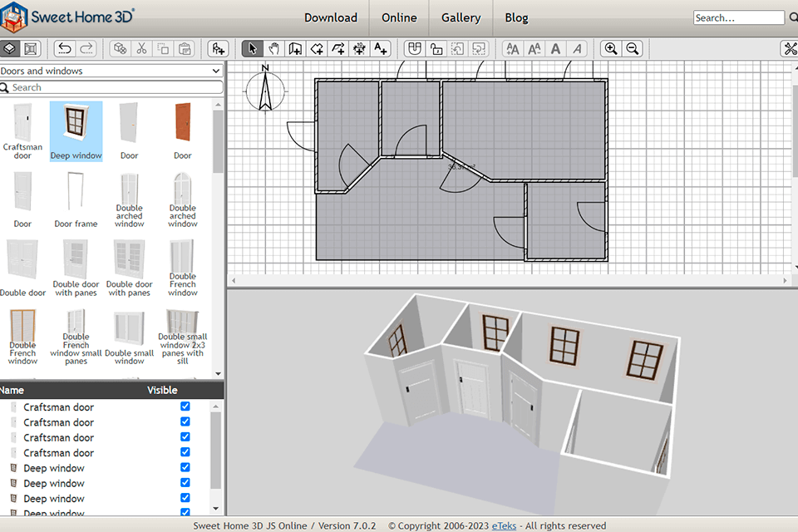Image resolution: width=798 pixels, height=532 pixels.
Task: Click the Add furniture to home icon
Action: [x=218, y=49]
